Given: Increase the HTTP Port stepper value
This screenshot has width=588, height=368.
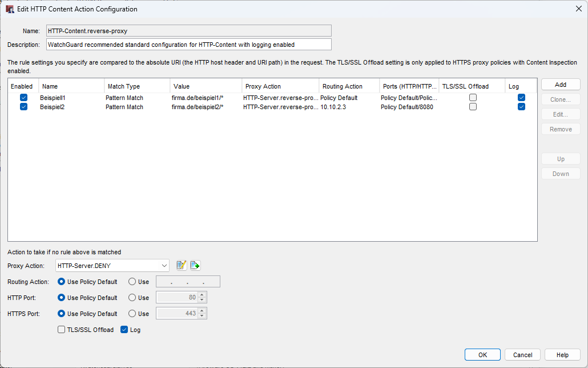Looking at the screenshot, I should coord(202,295).
